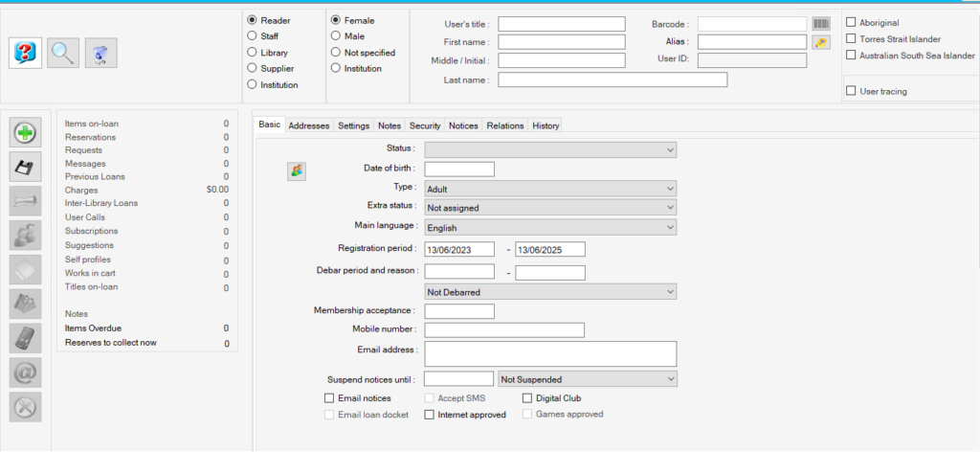Click the Membership acceptance field

[459, 311]
